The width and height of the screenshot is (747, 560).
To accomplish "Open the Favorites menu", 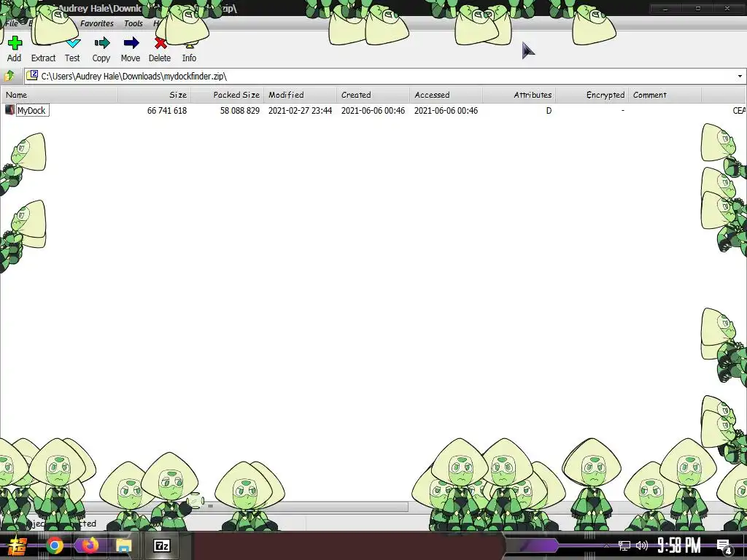I will click(97, 23).
